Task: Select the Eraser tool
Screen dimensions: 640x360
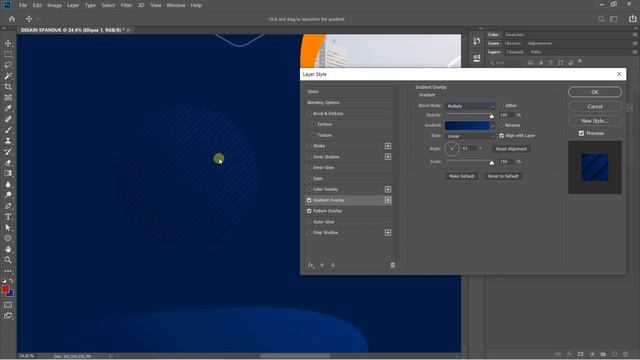Action: (8, 162)
